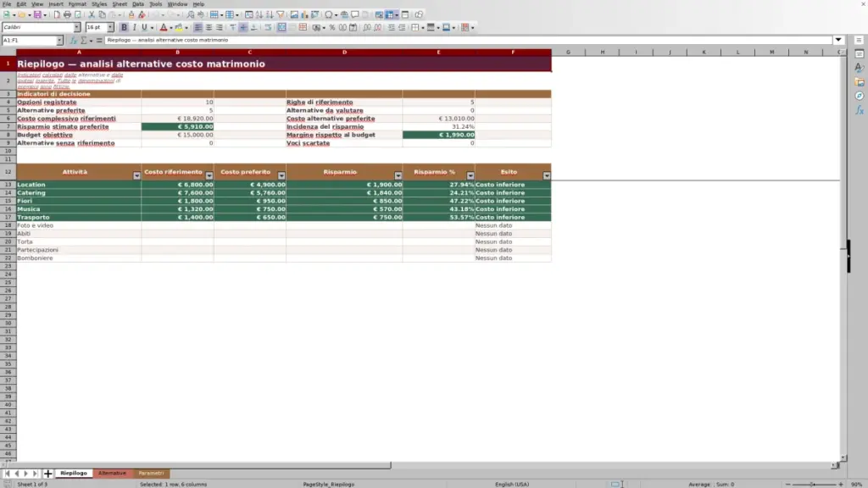
Task: Click the Find and Replace icon
Action: (x=191, y=14)
